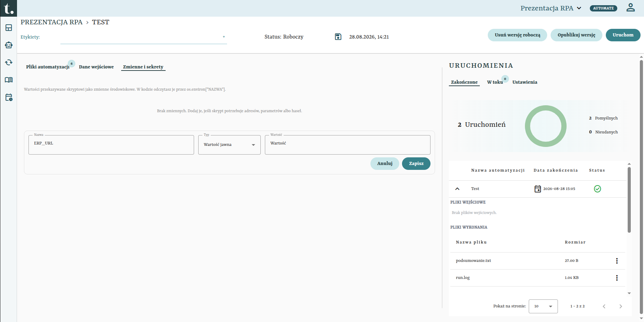Click the runs table vertical scrollbar

[629, 200]
